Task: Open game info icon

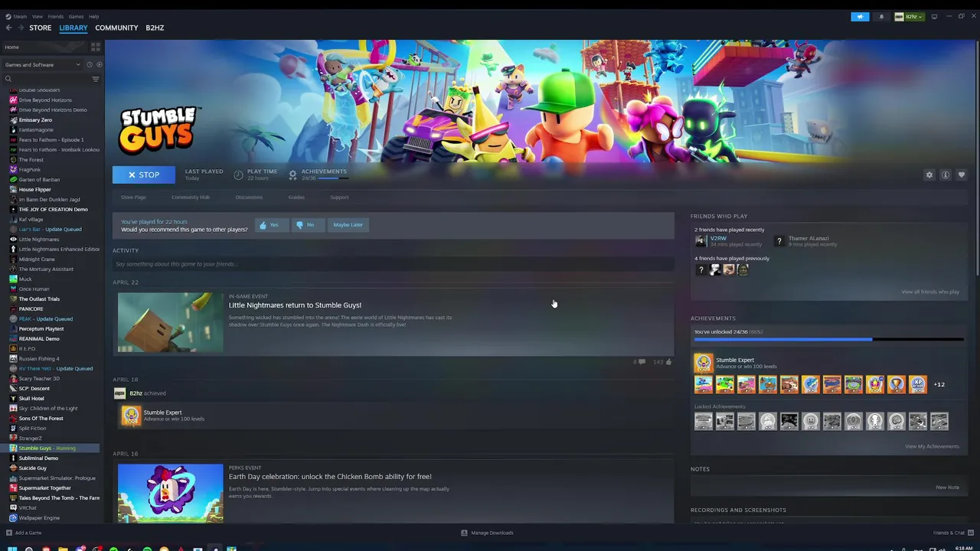Action: (x=946, y=174)
